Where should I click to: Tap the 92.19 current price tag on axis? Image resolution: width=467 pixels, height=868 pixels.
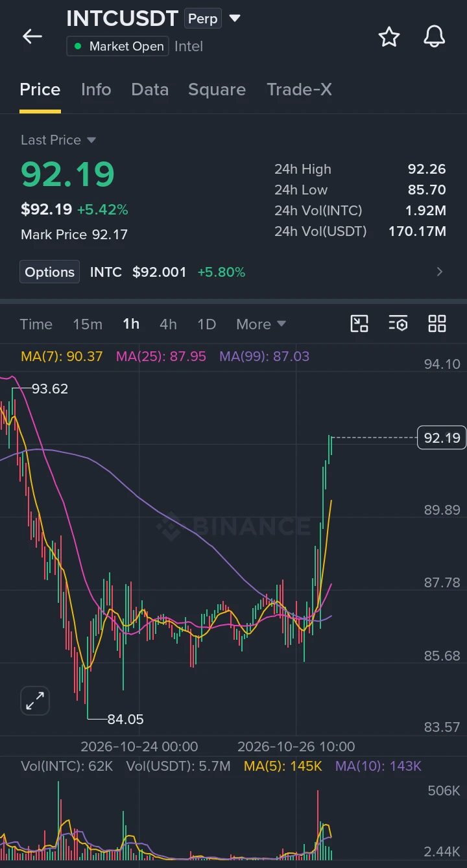pos(442,438)
